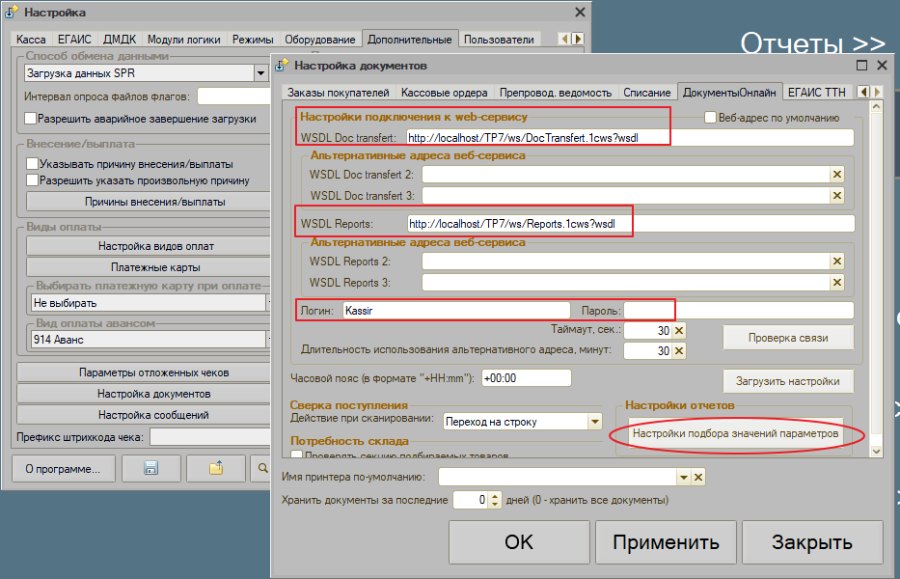Image resolution: width=900 pixels, height=579 pixels.
Task: Check Разрешить аварийное завершение загрузки
Action: [30, 118]
